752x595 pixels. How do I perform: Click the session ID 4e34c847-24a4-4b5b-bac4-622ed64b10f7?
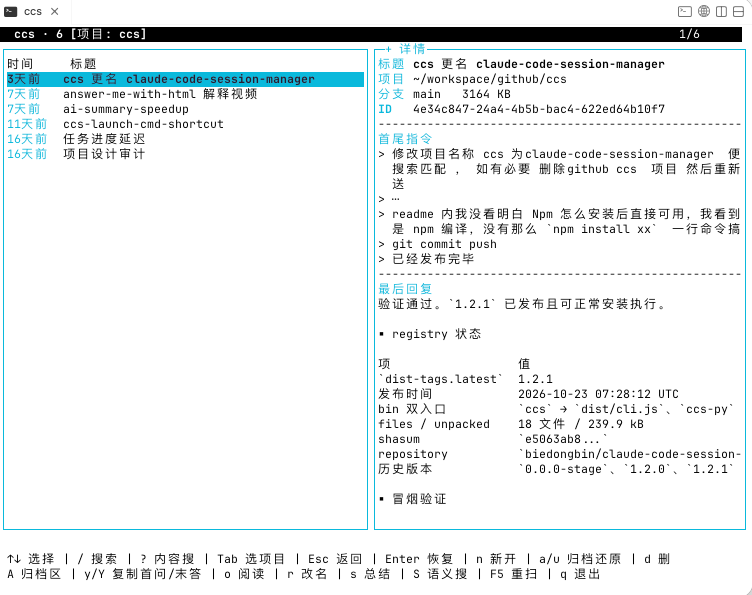[x=539, y=109]
